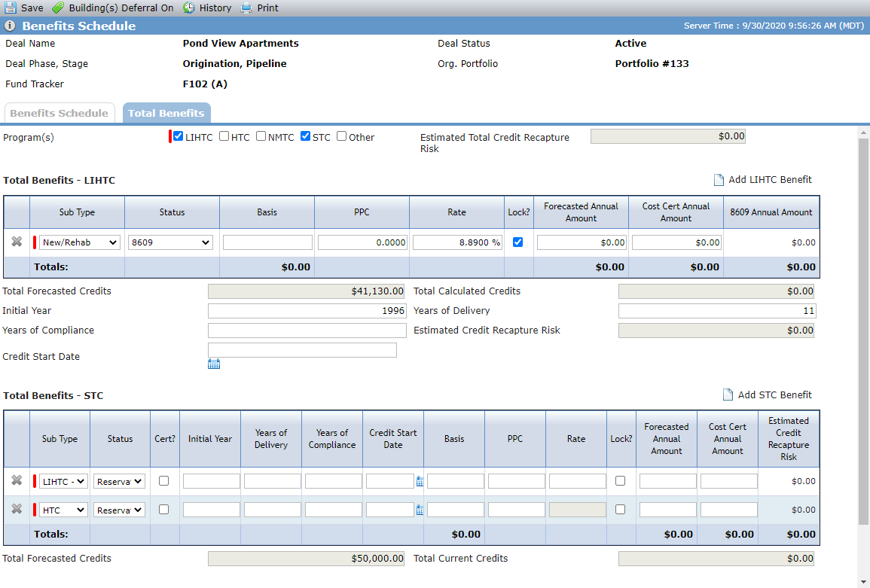
Task: Enable the NMTC program checkbox
Action: click(x=261, y=136)
